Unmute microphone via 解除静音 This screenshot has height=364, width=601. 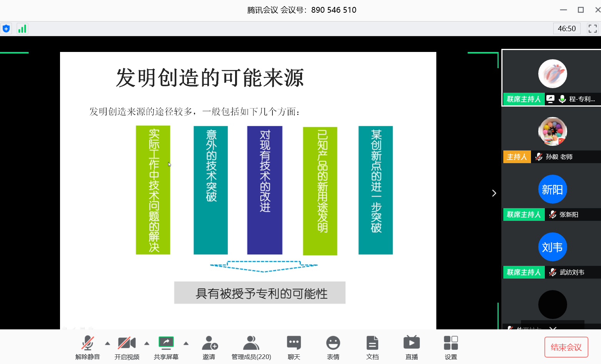coord(88,347)
